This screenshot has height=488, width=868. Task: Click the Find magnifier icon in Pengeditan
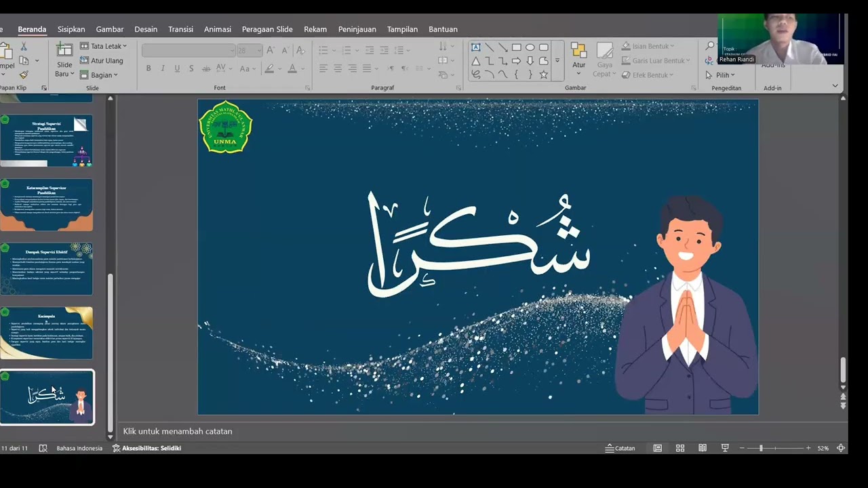[709, 46]
